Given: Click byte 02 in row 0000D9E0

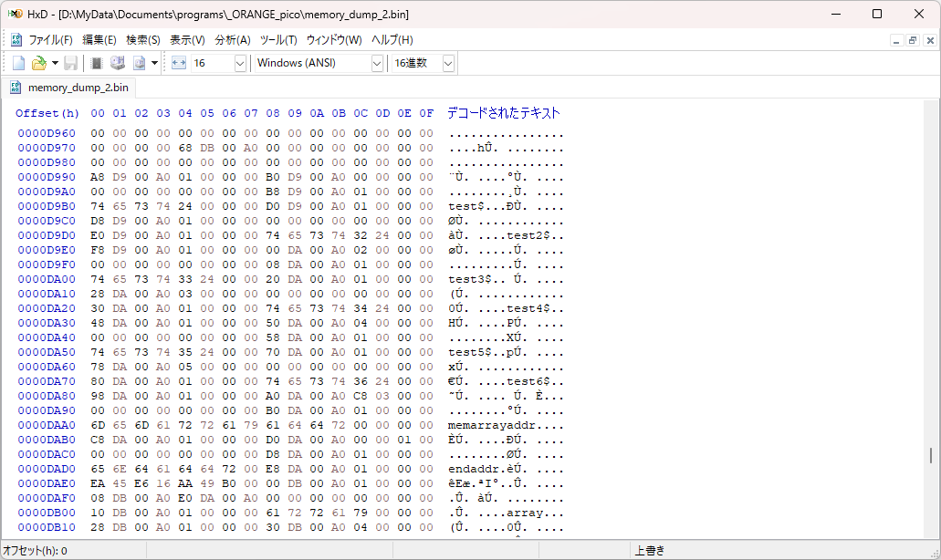Looking at the screenshot, I should (x=361, y=250).
